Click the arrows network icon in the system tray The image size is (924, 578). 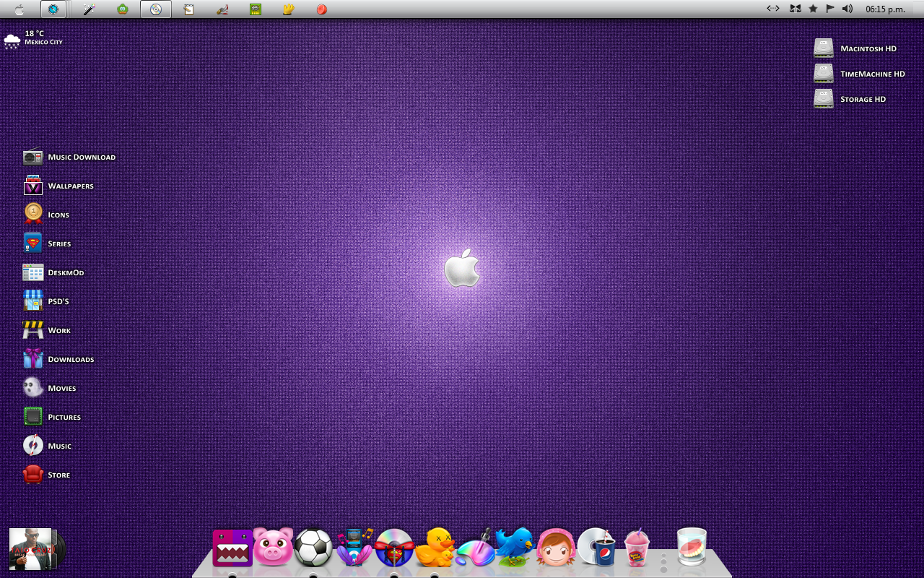coord(772,9)
